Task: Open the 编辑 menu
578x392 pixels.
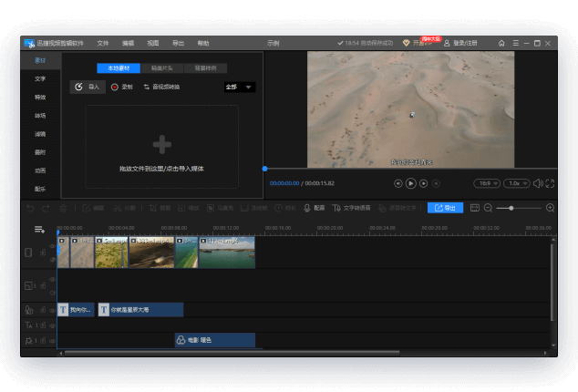Action: [128, 43]
